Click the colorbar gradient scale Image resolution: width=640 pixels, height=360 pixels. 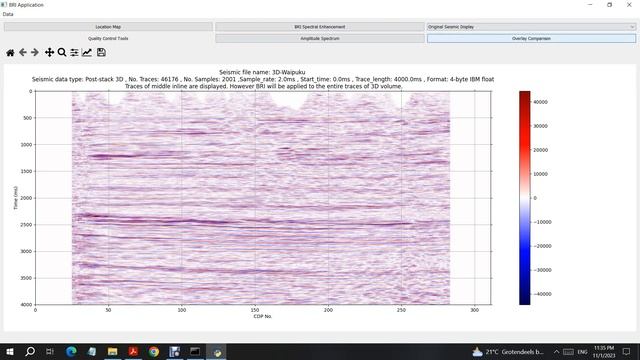coord(524,198)
